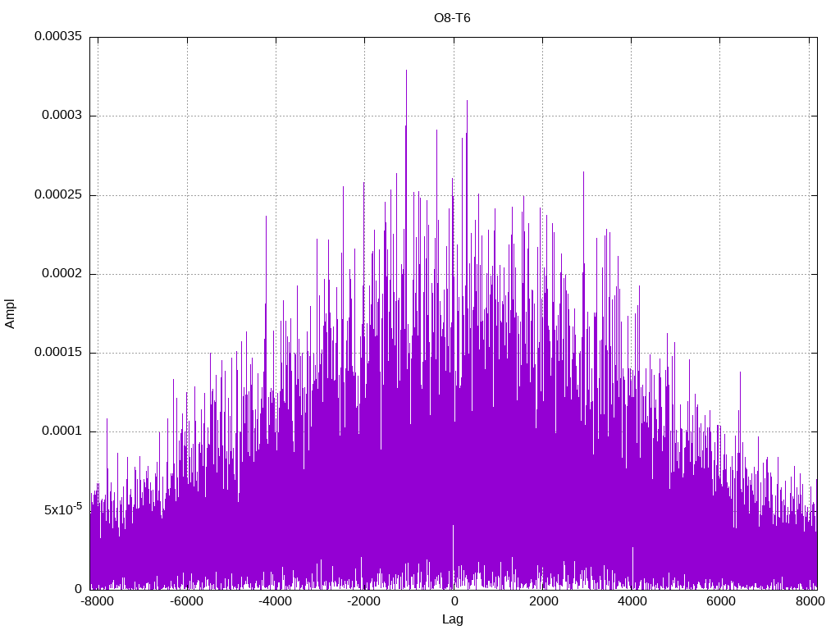Click x-axis tick label -2000

(x=364, y=601)
